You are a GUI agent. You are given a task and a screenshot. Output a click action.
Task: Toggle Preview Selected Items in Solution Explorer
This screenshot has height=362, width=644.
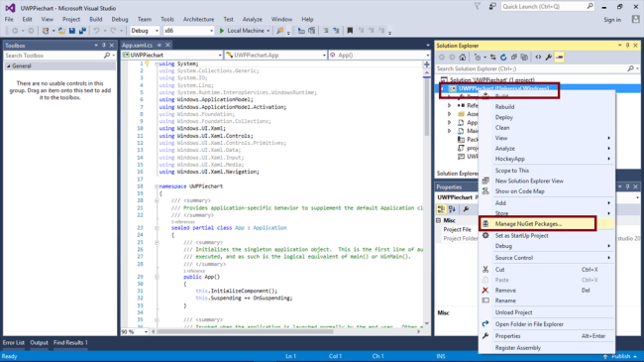click(x=560, y=58)
